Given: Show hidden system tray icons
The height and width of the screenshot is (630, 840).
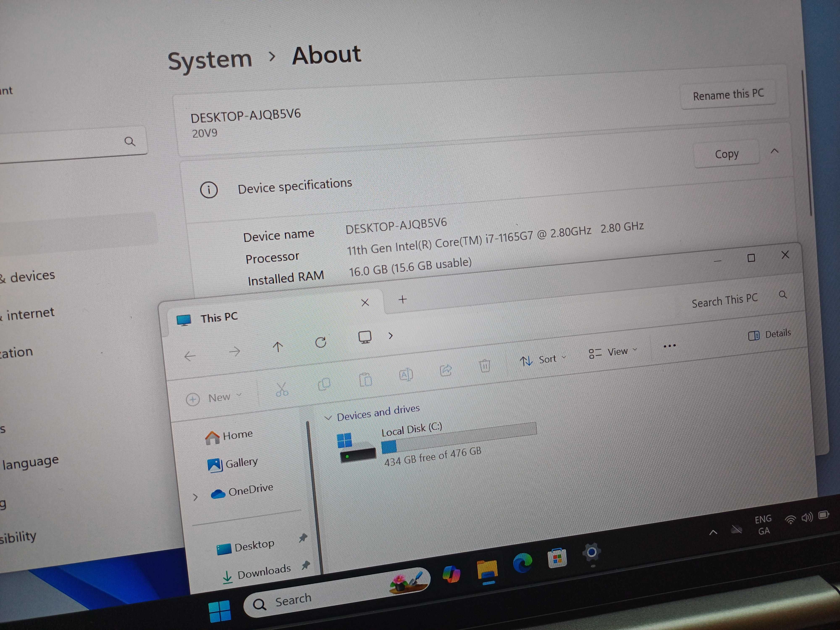Looking at the screenshot, I should (x=713, y=532).
